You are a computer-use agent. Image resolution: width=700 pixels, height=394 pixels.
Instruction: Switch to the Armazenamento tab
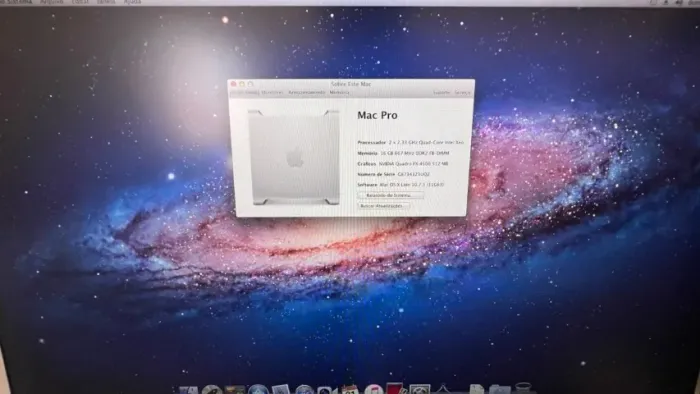(x=307, y=92)
